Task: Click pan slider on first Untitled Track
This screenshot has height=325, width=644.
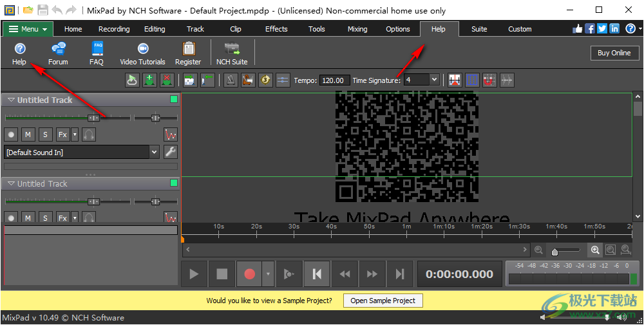Action: point(156,118)
